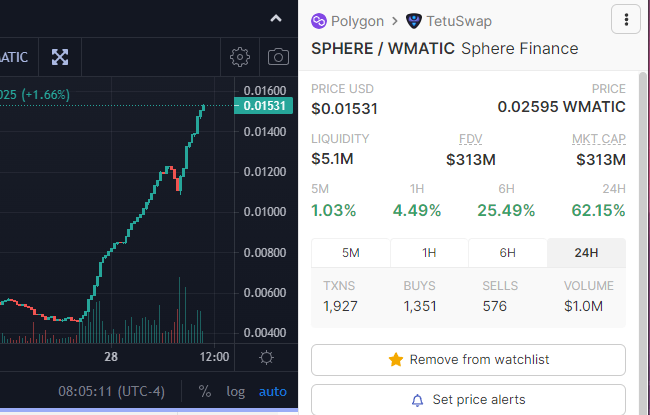Open TetuSwap exchange link
This screenshot has height=415, width=650.
pos(459,21)
